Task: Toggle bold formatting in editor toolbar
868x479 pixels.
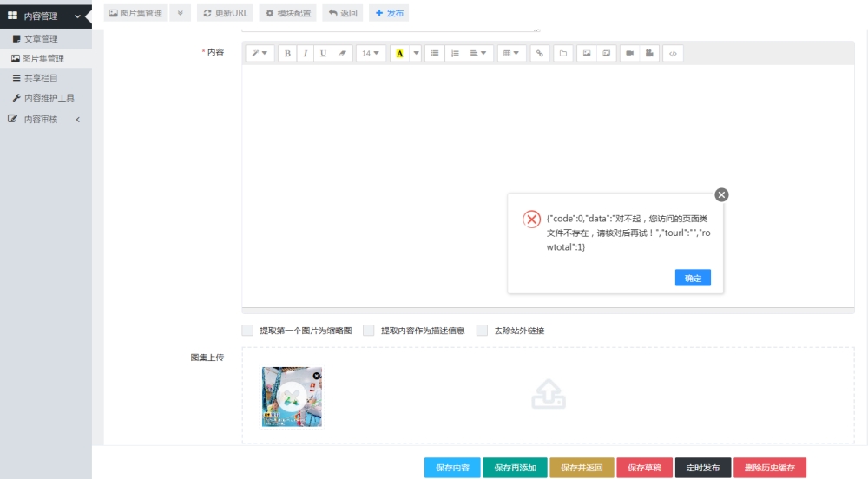Action: [x=287, y=53]
